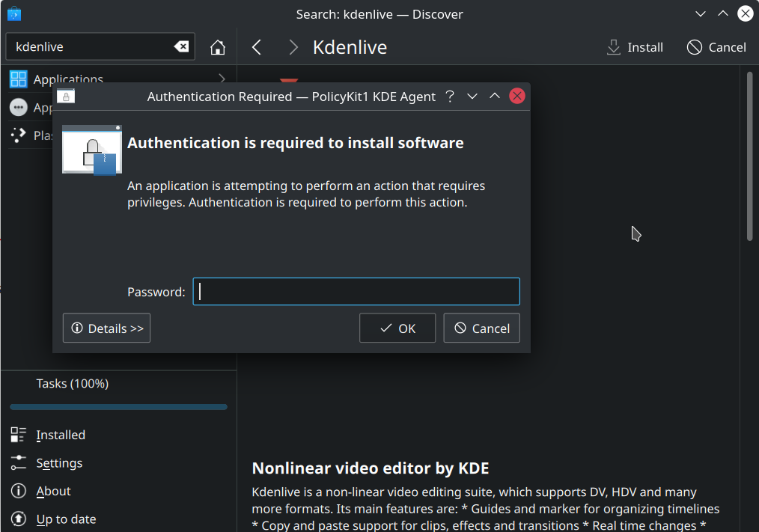The image size is (759, 532).
Task: Click the dialog help question mark
Action: [x=450, y=97]
